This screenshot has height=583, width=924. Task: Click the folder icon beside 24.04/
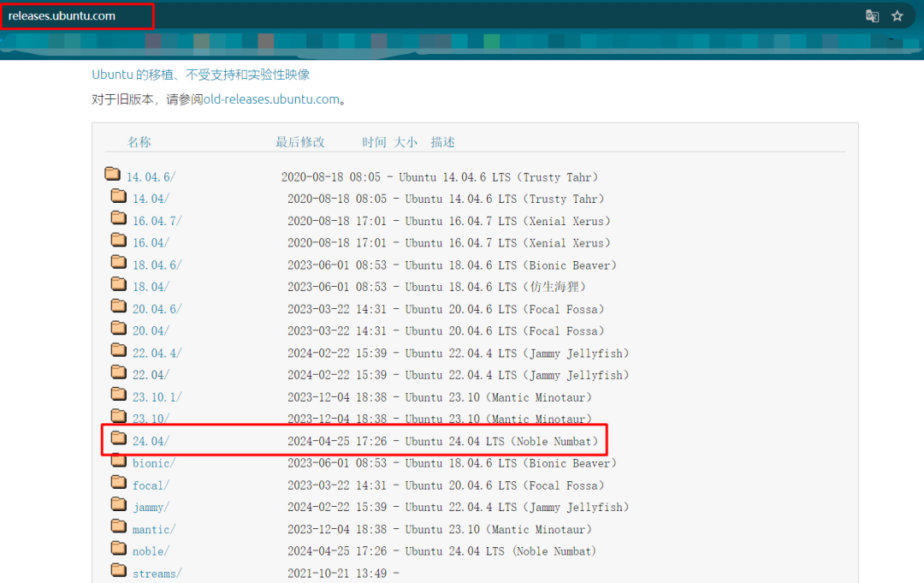pyautogui.click(x=118, y=438)
